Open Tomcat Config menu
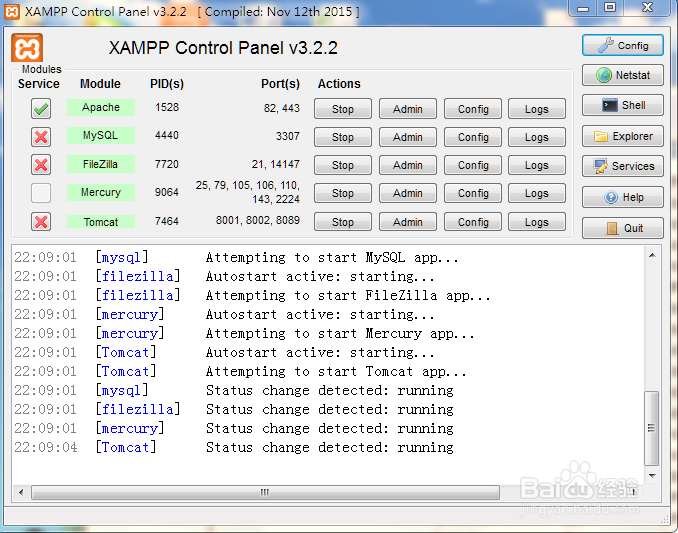This screenshot has height=533, width=678. point(473,222)
